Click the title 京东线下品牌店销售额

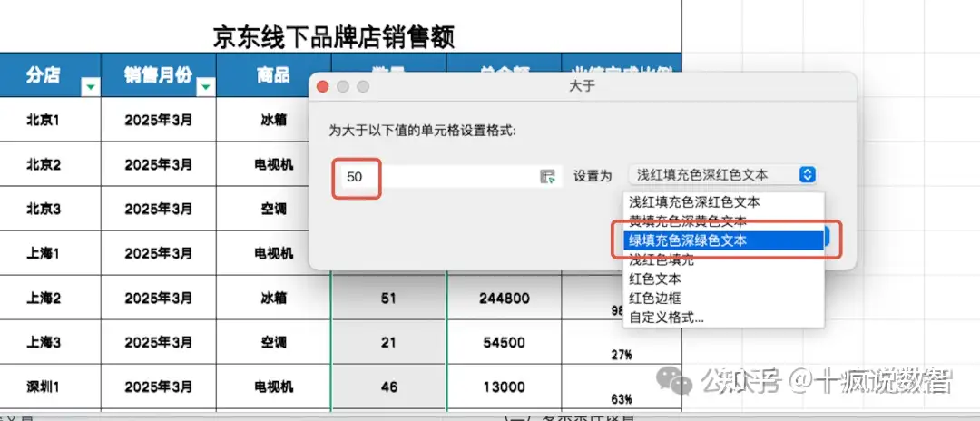click(x=334, y=37)
